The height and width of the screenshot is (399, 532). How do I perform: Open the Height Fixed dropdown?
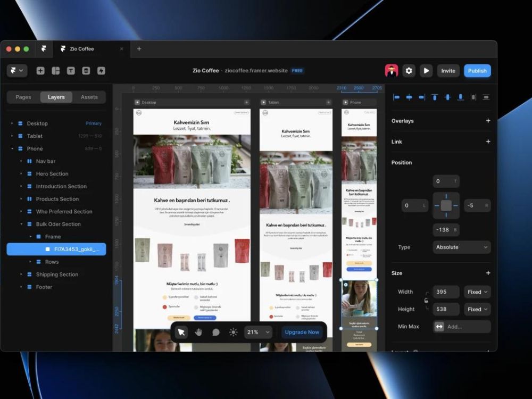[x=477, y=309]
